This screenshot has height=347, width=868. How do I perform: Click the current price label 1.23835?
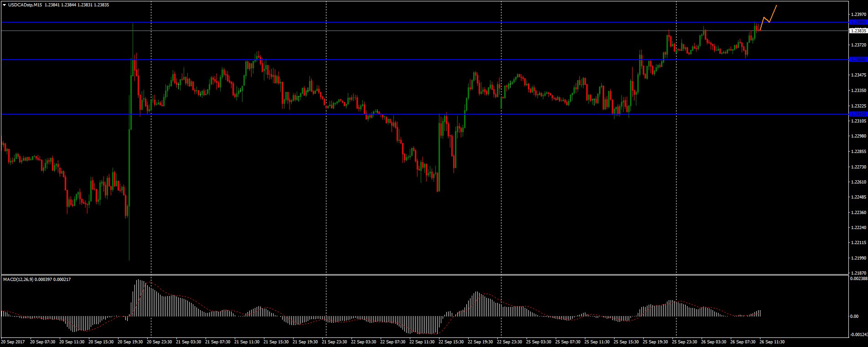coord(858,31)
